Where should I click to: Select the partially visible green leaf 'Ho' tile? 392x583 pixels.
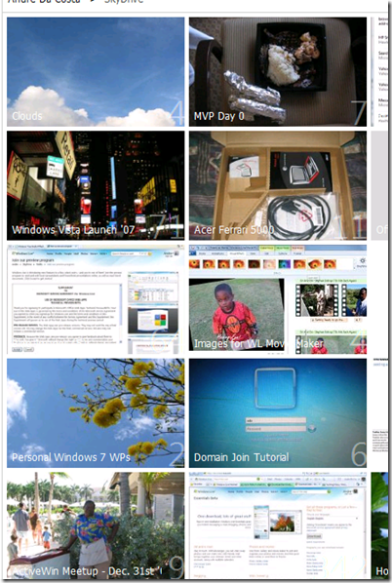coord(379,525)
